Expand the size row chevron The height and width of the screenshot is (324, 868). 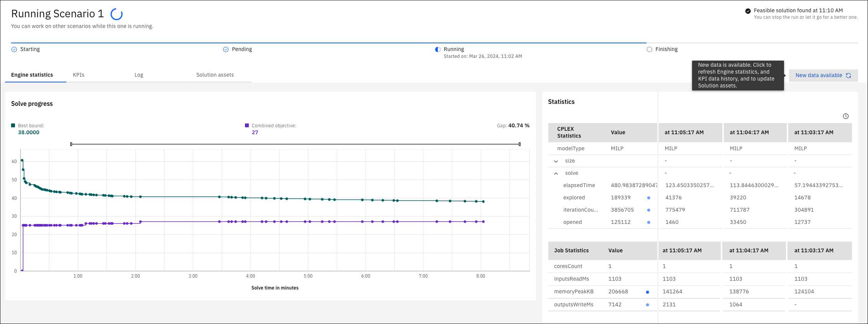click(556, 161)
